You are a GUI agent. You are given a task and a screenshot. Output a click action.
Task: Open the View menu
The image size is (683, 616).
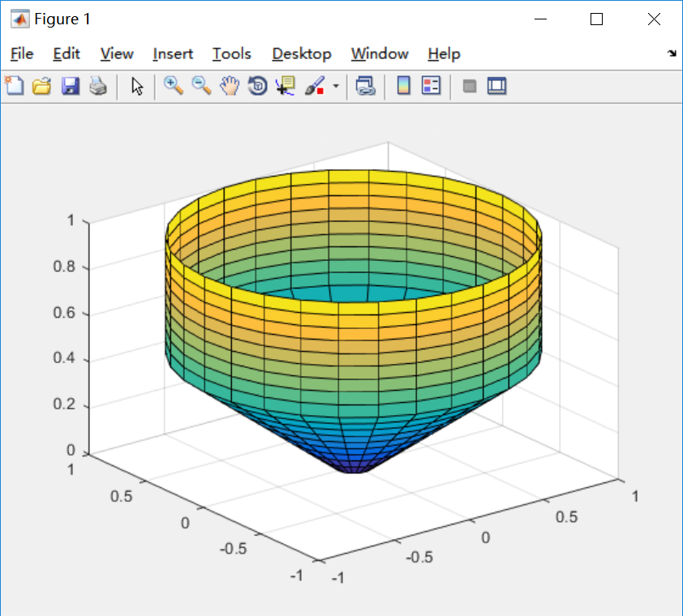coord(117,54)
